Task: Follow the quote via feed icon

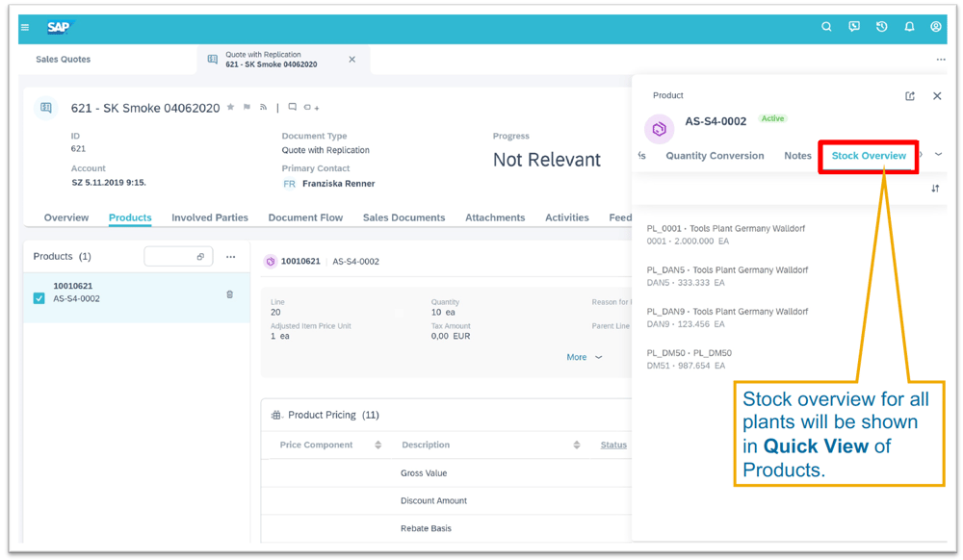Action: click(263, 108)
